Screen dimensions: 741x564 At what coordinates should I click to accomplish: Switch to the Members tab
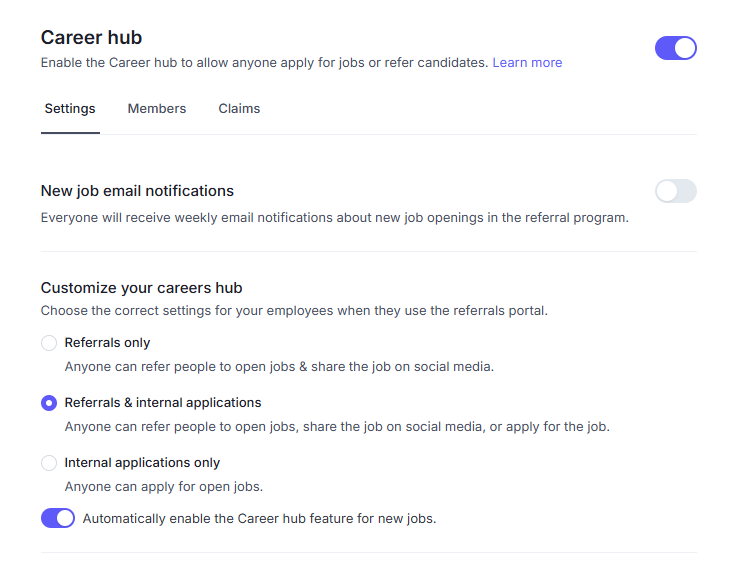click(157, 109)
